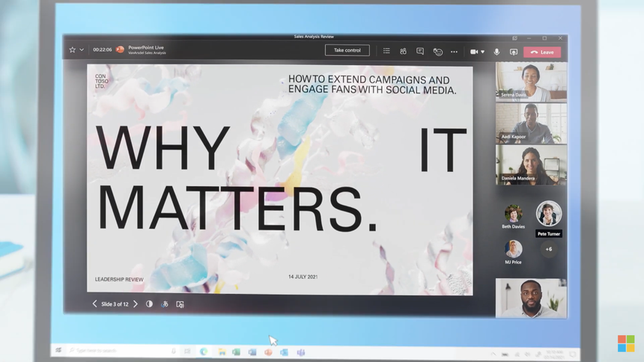Leave the meeting
The height and width of the screenshot is (362, 644).
pyautogui.click(x=542, y=52)
